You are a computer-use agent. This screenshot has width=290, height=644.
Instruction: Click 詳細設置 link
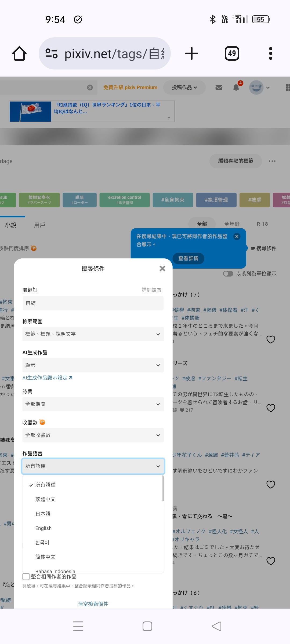tap(152, 290)
